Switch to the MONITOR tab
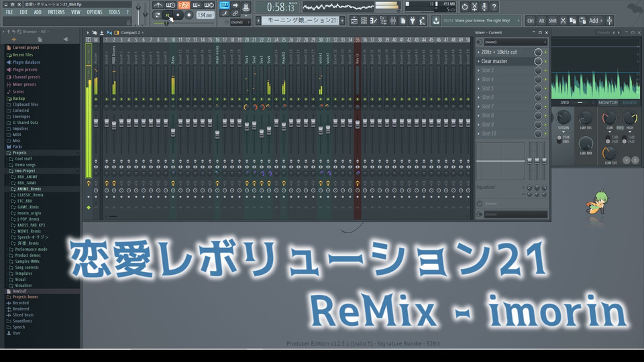644x362 pixels. 608,103
